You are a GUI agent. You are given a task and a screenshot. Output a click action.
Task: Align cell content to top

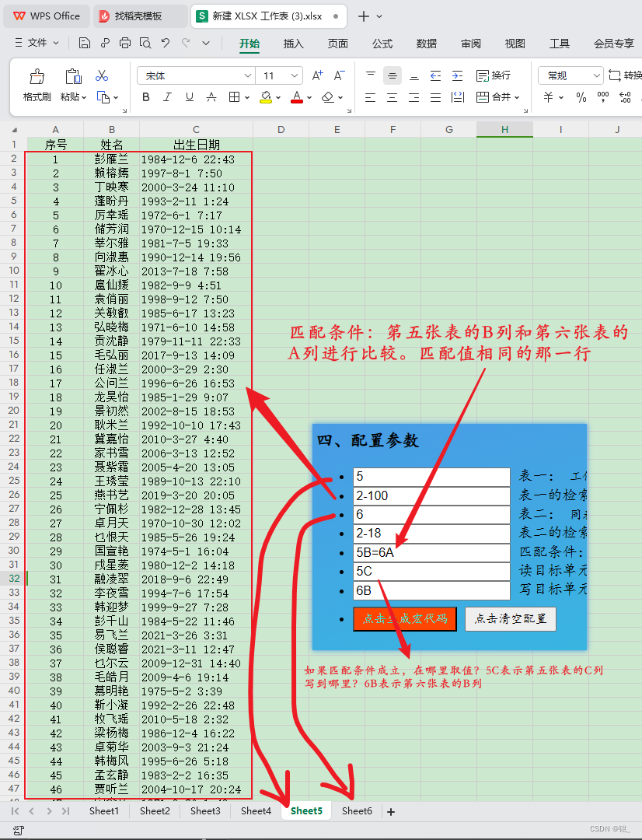[371, 76]
